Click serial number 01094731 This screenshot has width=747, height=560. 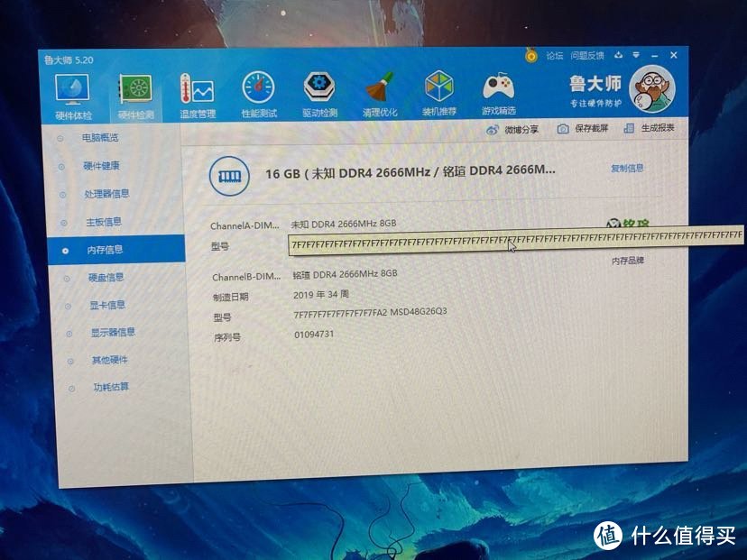coord(314,335)
